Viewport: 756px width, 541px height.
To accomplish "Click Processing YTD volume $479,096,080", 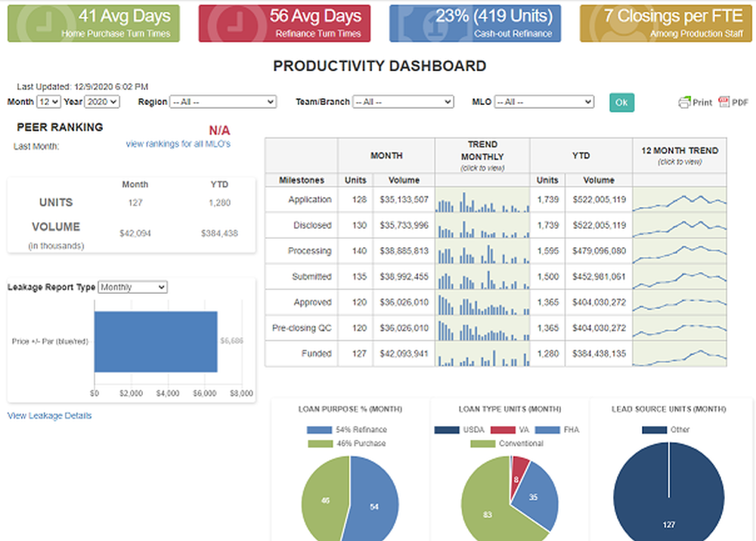I will (599, 251).
